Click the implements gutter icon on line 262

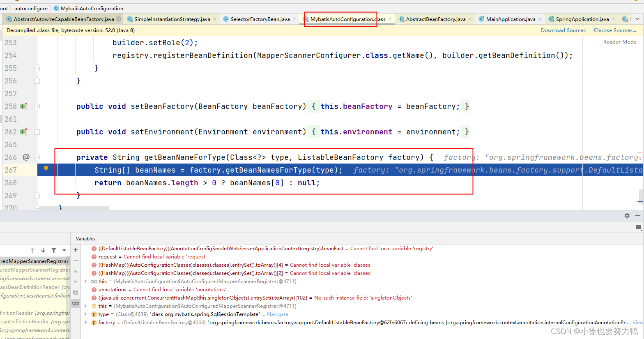click(x=23, y=132)
